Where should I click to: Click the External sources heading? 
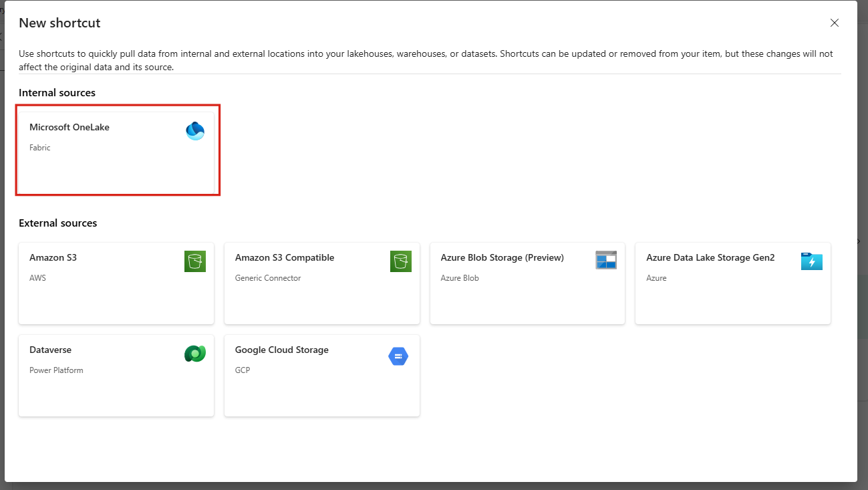coord(58,223)
